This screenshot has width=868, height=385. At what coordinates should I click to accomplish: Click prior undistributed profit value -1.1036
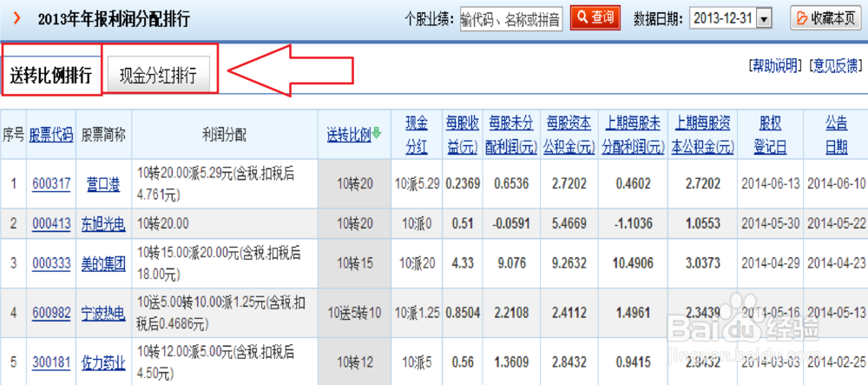pyautogui.click(x=634, y=224)
